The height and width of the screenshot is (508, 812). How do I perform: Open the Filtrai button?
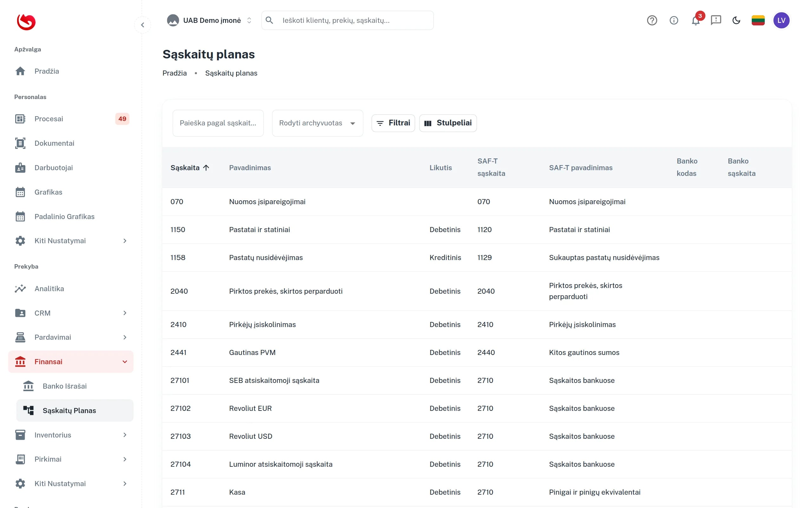pos(393,123)
